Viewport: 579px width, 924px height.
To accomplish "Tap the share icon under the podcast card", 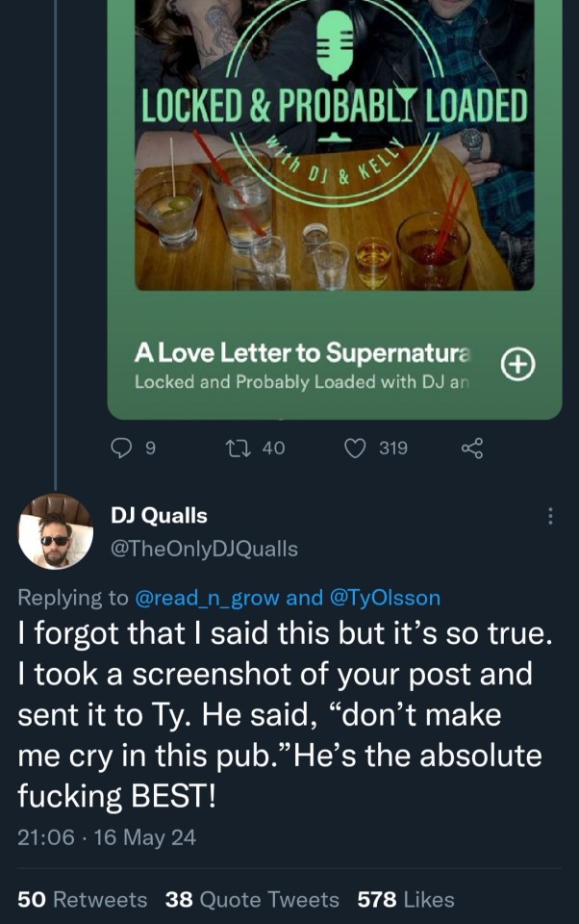I will 471,448.
